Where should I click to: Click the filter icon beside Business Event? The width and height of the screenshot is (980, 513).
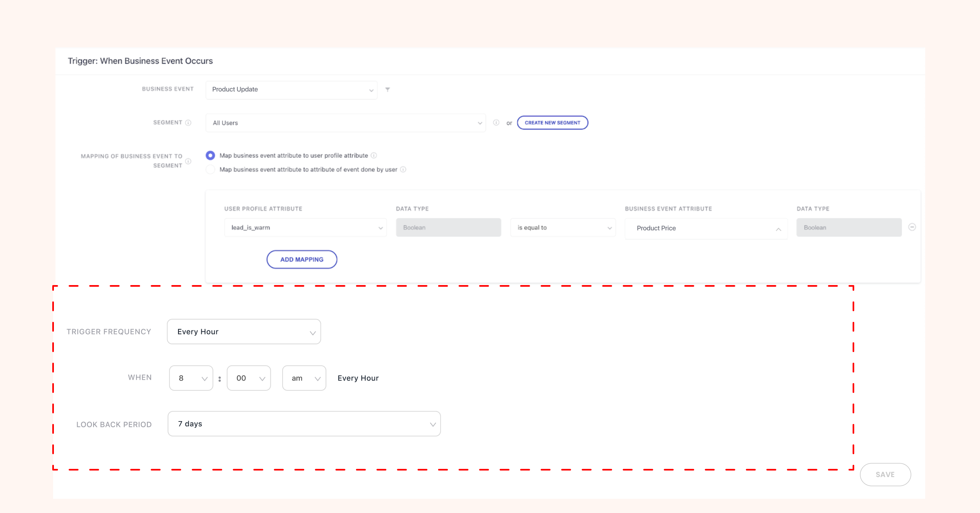(388, 89)
